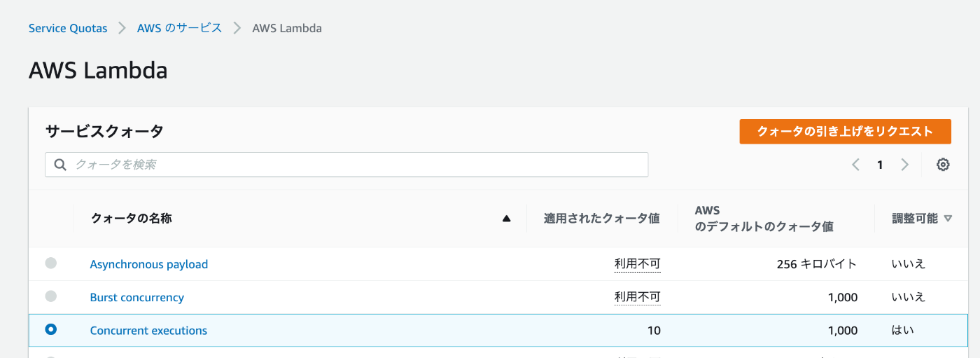Sort ascending by クォータの名称 arrow
980x358 pixels.
tap(506, 219)
